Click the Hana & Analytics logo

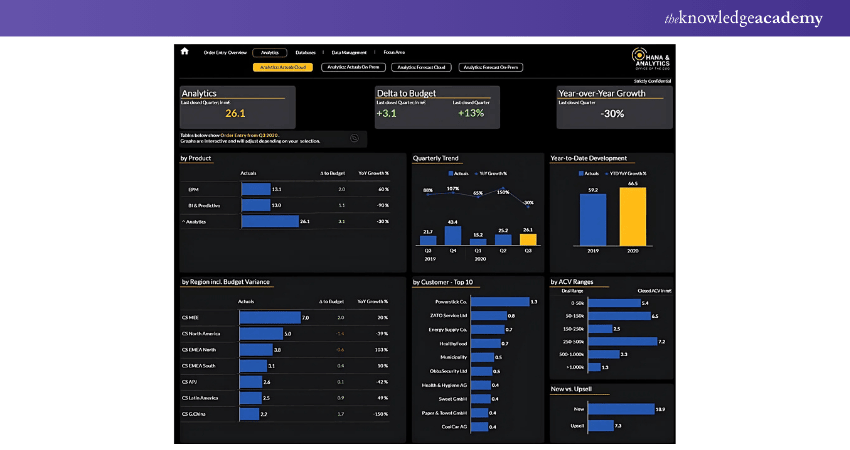coord(652,58)
